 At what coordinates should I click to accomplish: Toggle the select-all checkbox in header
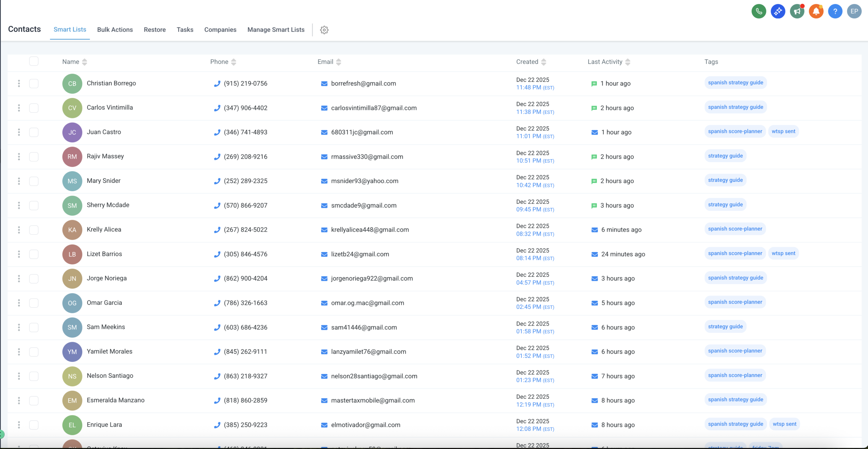pos(34,61)
